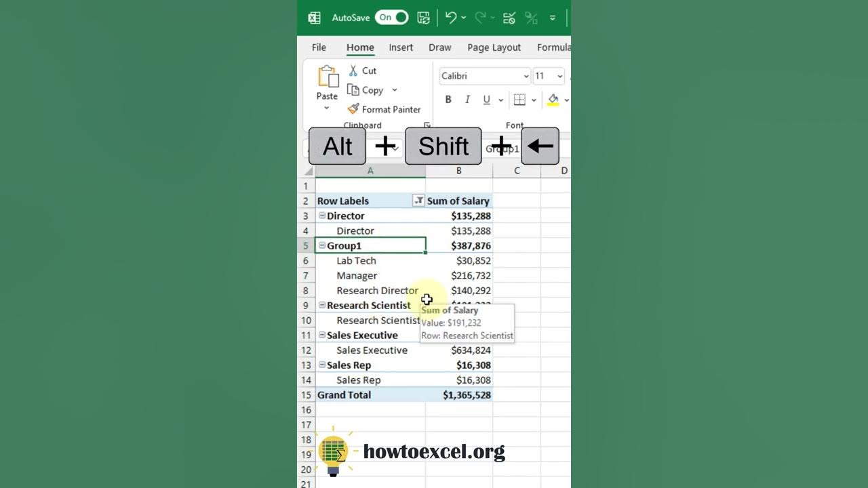
Task: Toggle Underline formatting
Action: 486,100
